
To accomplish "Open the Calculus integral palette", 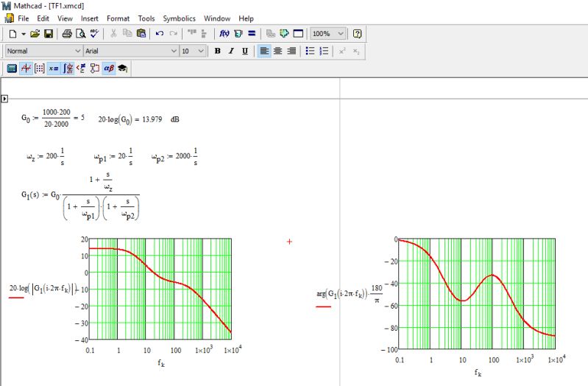I will click(68, 69).
